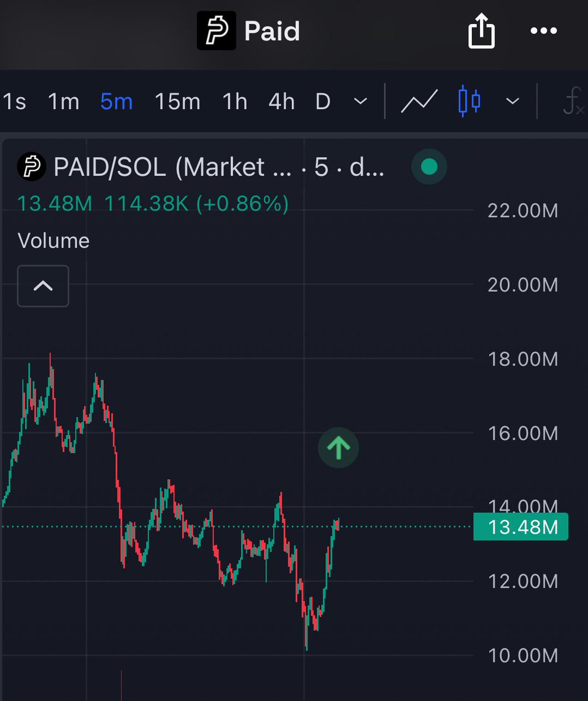Tap the share icon in header
588x701 pixels.
[482, 30]
